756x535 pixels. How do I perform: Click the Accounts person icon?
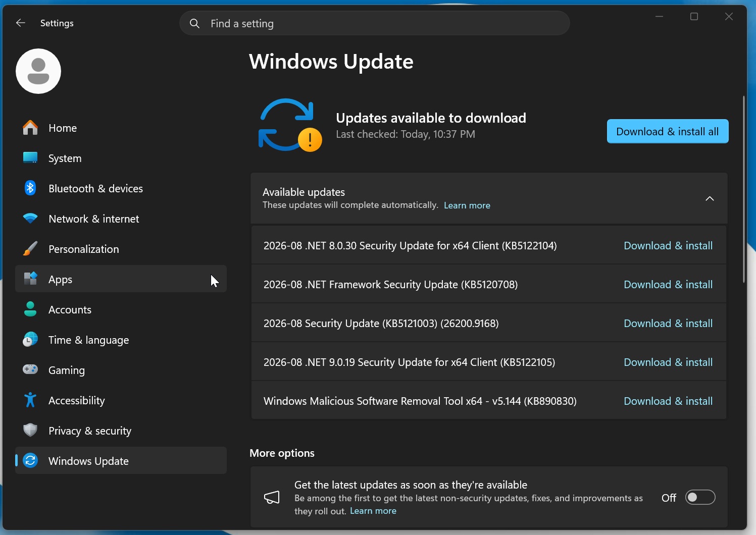[30, 309]
